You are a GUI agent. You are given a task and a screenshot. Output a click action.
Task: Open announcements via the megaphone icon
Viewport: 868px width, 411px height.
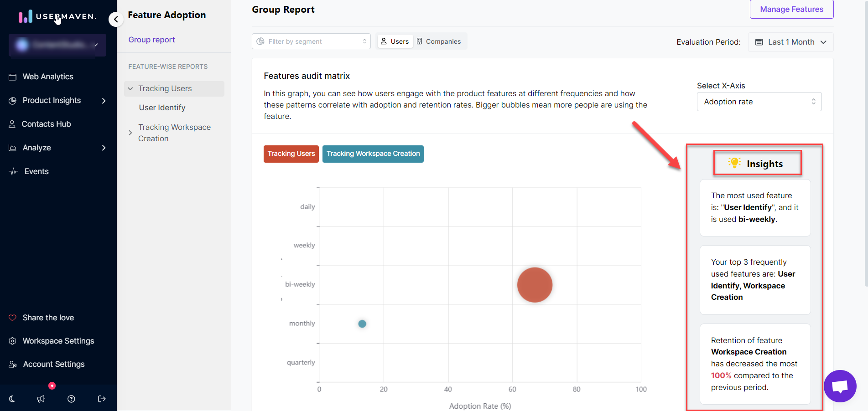point(41,399)
